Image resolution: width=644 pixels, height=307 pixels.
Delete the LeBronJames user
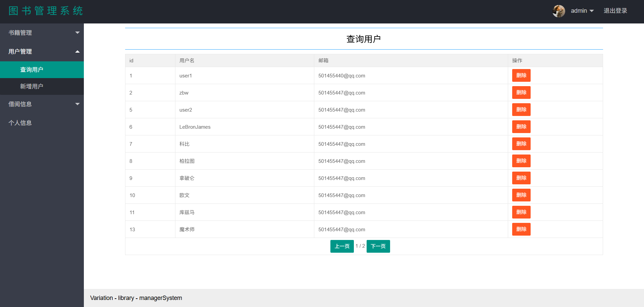[x=521, y=127]
